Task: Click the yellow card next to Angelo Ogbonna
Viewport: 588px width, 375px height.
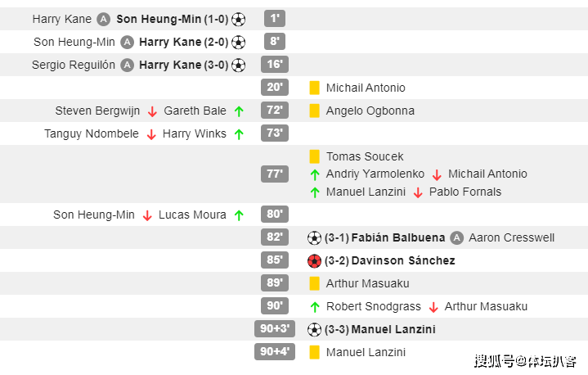Action: point(314,111)
